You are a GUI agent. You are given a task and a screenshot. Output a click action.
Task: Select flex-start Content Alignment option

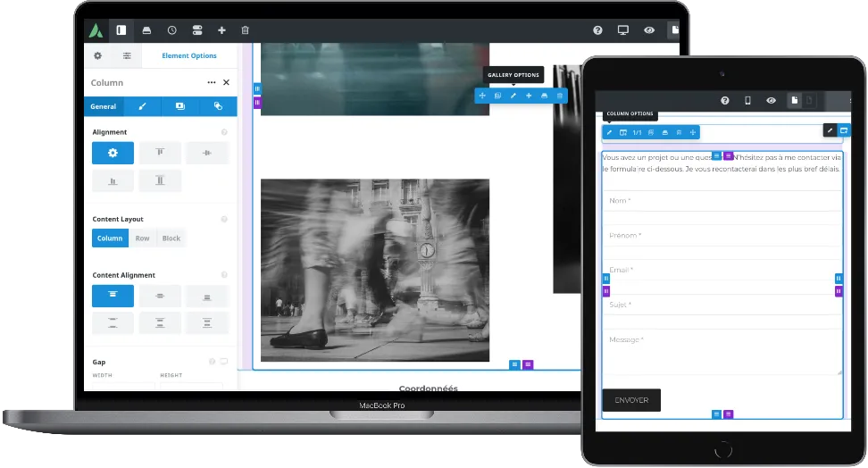pyautogui.click(x=113, y=296)
